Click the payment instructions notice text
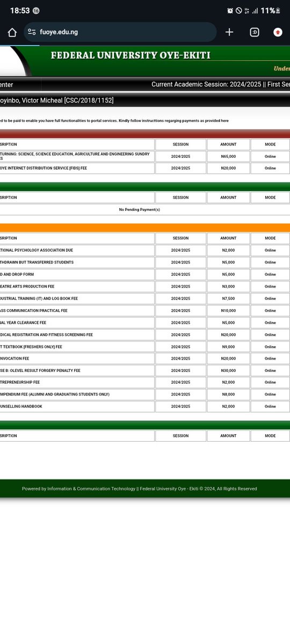The image size is (290, 644). pos(114,121)
